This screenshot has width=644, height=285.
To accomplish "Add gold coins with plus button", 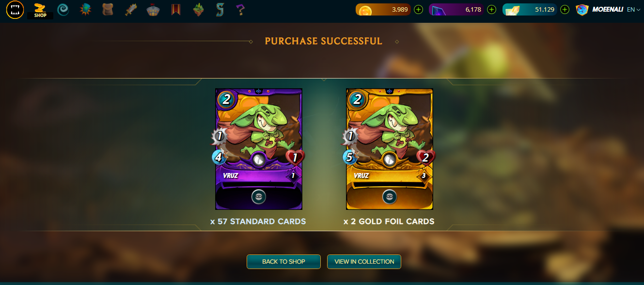I will [x=419, y=9].
